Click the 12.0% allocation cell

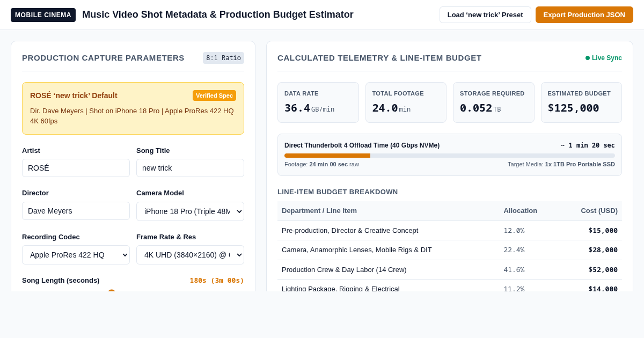514,231
